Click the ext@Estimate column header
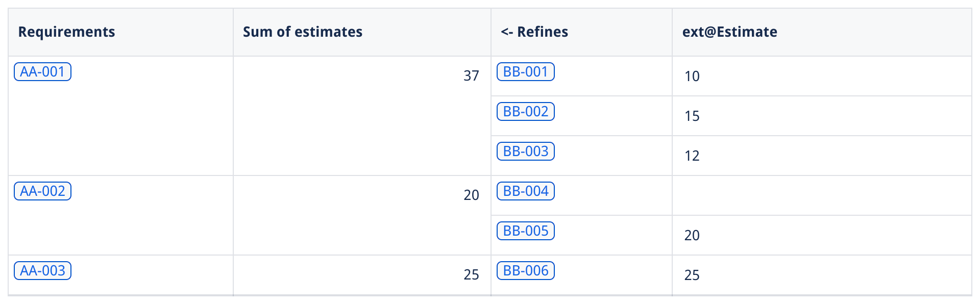 729,32
